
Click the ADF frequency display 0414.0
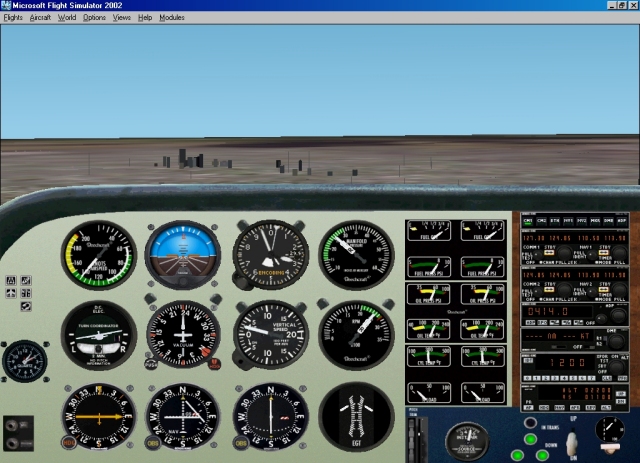point(556,312)
